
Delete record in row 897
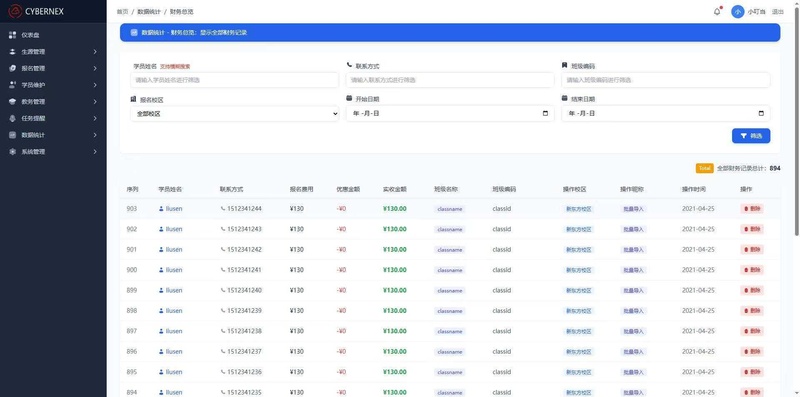click(x=752, y=331)
